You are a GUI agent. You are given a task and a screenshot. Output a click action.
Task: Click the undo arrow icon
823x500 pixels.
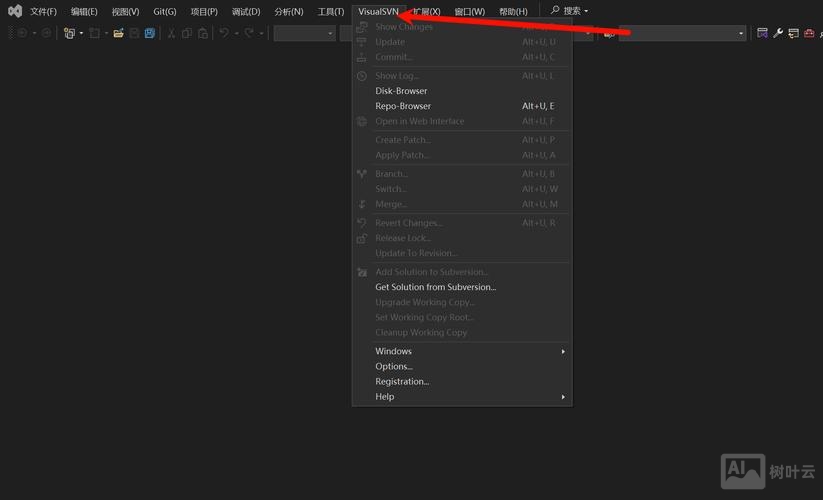tap(224, 33)
